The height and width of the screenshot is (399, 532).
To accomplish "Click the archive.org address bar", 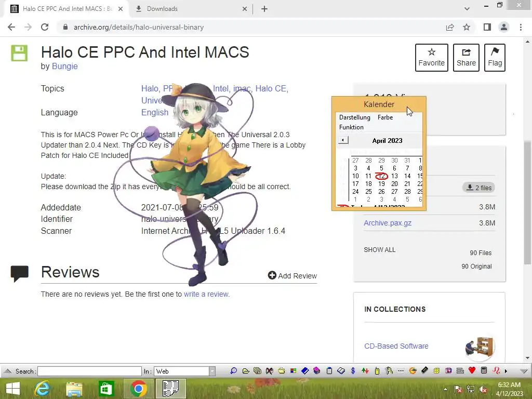I will (x=251, y=27).
